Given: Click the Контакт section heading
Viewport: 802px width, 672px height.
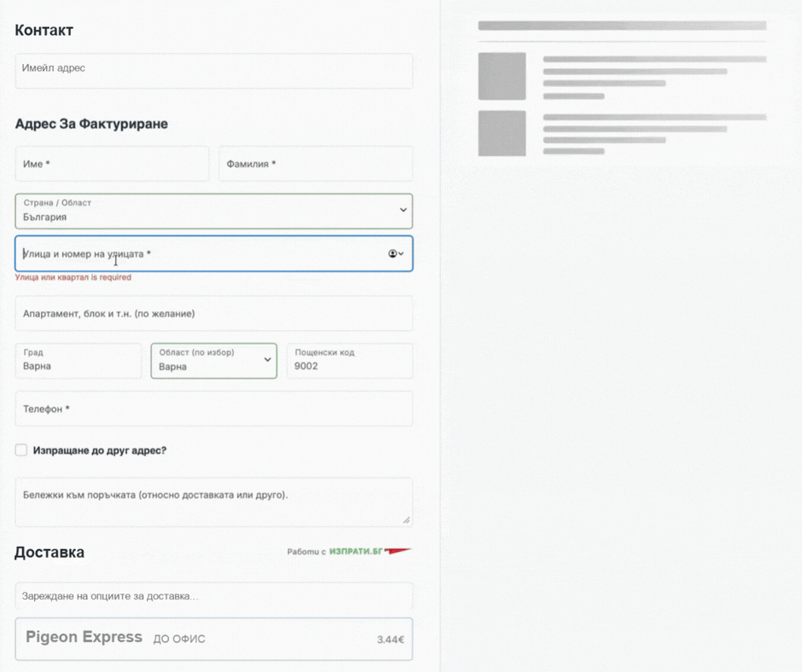Looking at the screenshot, I should pos(44,30).
